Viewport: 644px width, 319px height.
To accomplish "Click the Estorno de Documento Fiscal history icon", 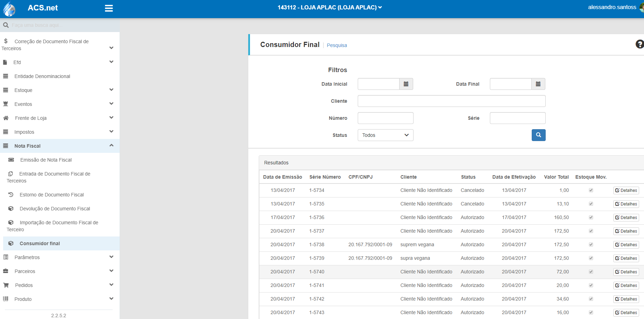I will (11, 195).
